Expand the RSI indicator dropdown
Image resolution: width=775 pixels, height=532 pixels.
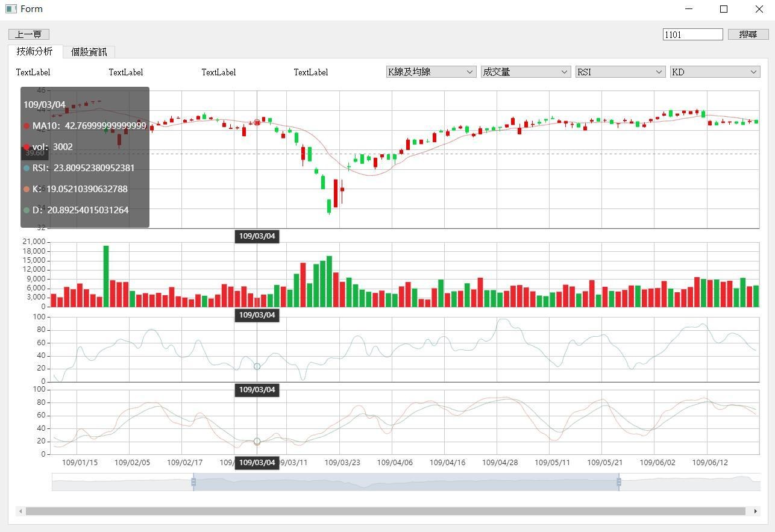pyautogui.click(x=620, y=72)
